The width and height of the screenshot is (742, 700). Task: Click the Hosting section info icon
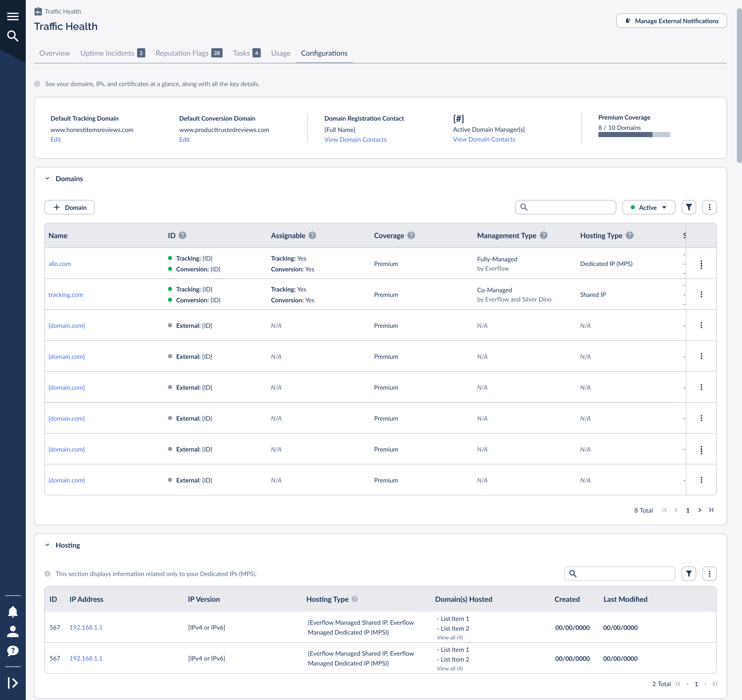[47, 574]
